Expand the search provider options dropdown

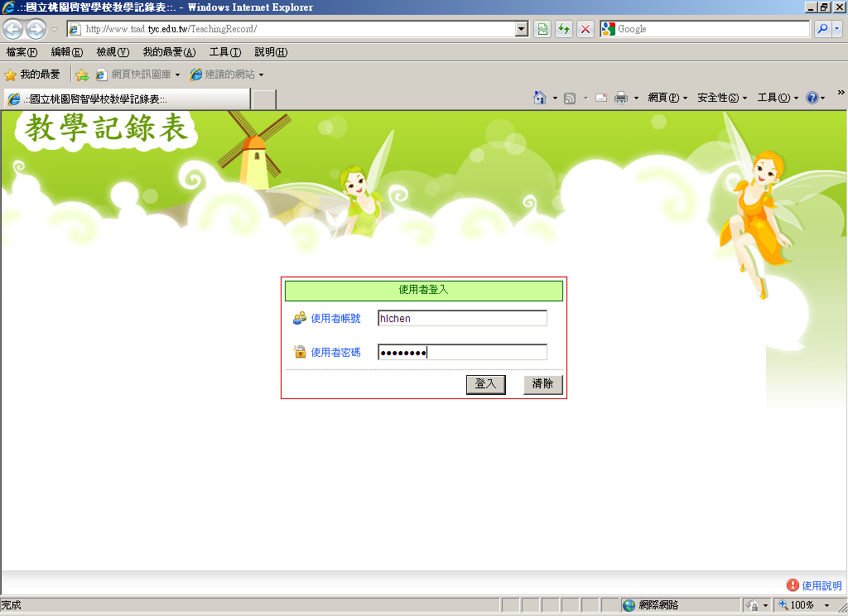[x=837, y=29]
